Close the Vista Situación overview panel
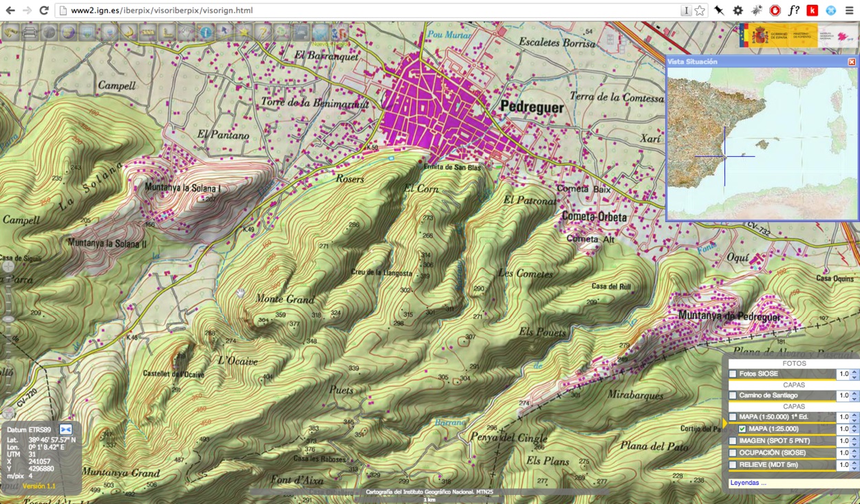The width and height of the screenshot is (860, 504). pyautogui.click(x=852, y=62)
